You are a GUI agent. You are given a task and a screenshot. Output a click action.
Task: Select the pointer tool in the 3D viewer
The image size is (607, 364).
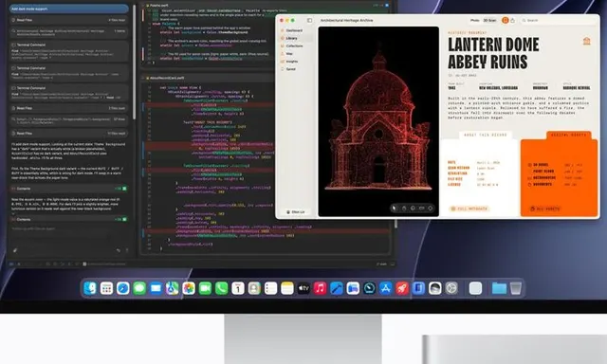395,209
